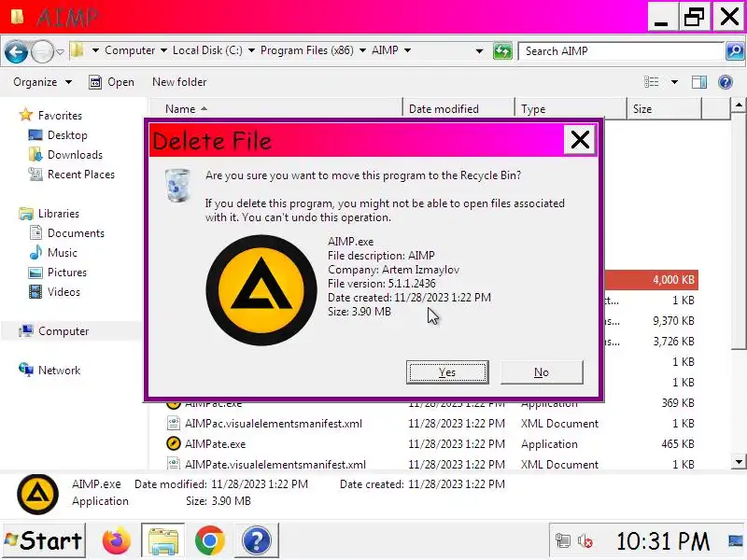The width and height of the screenshot is (747, 560).
Task: Sort by Name column header
Action: point(276,109)
